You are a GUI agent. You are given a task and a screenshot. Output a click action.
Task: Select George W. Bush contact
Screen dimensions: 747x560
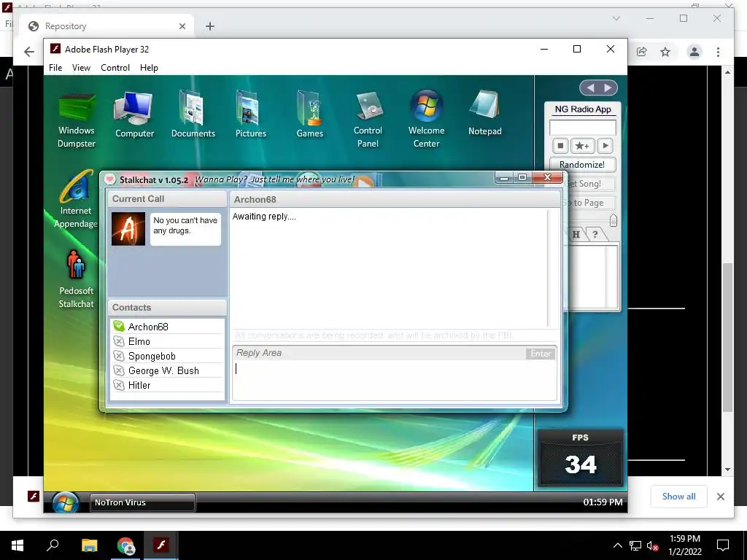[x=163, y=370]
